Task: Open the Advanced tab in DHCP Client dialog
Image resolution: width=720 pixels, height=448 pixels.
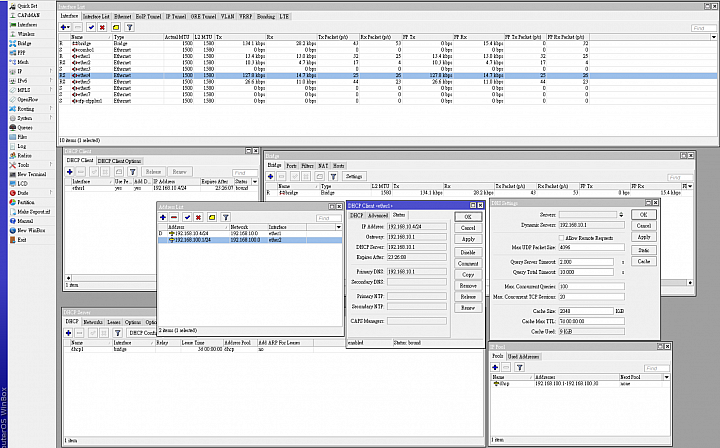Action: pyautogui.click(x=377, y=215)
